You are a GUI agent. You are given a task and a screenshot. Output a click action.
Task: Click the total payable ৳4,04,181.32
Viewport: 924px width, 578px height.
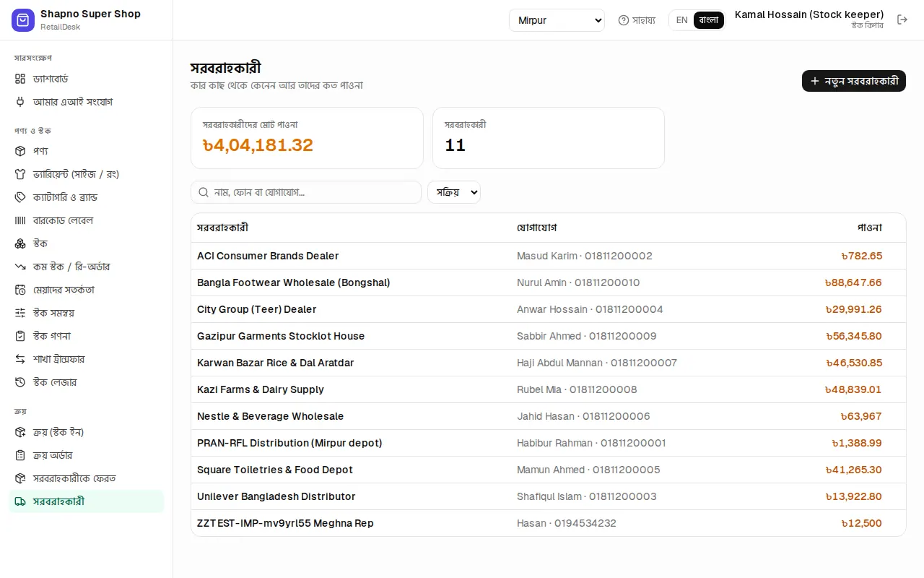coord(258,145)
